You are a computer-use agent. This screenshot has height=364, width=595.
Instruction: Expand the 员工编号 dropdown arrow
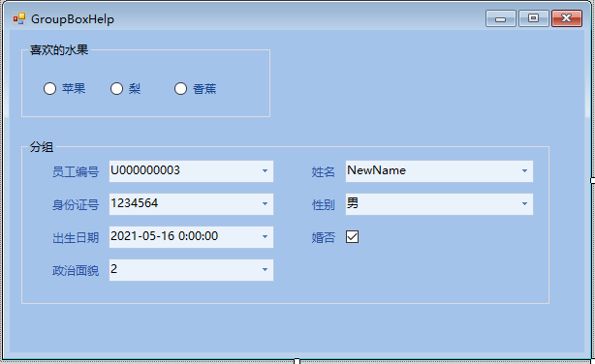pyautogui.click(x=265, y=171)
